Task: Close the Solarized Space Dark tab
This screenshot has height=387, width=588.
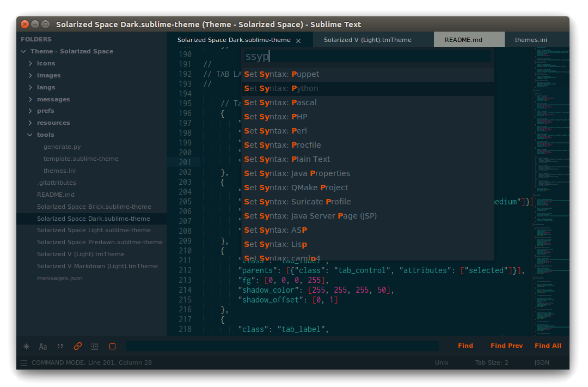Action: [x=298, y=40]
